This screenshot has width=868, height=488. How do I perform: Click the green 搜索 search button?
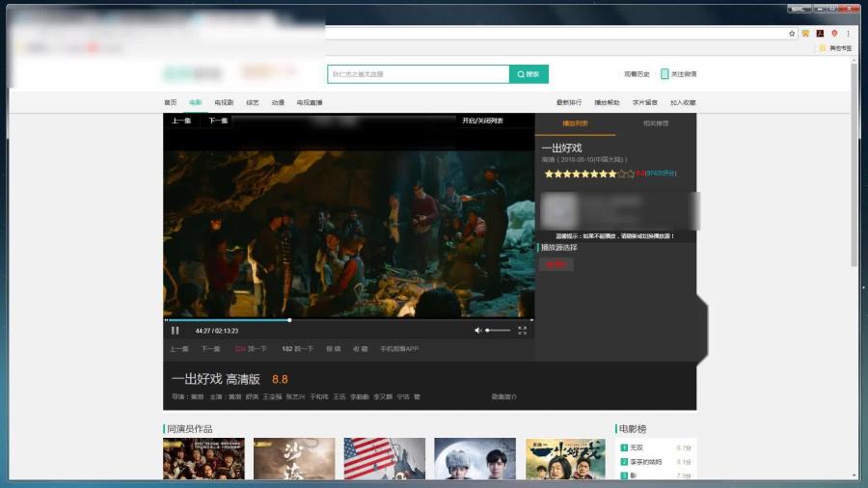tap(529, 74)
